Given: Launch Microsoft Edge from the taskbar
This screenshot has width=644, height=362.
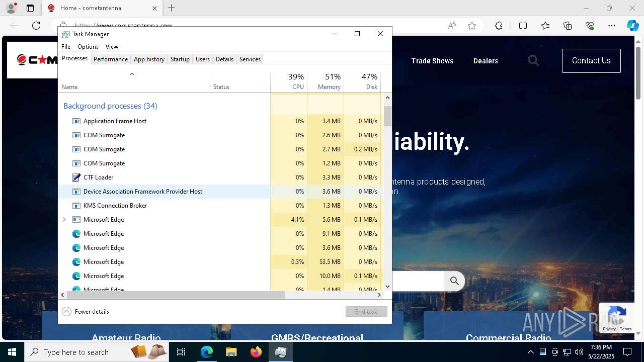Looking at the screenshot, I should pos(207,352).
